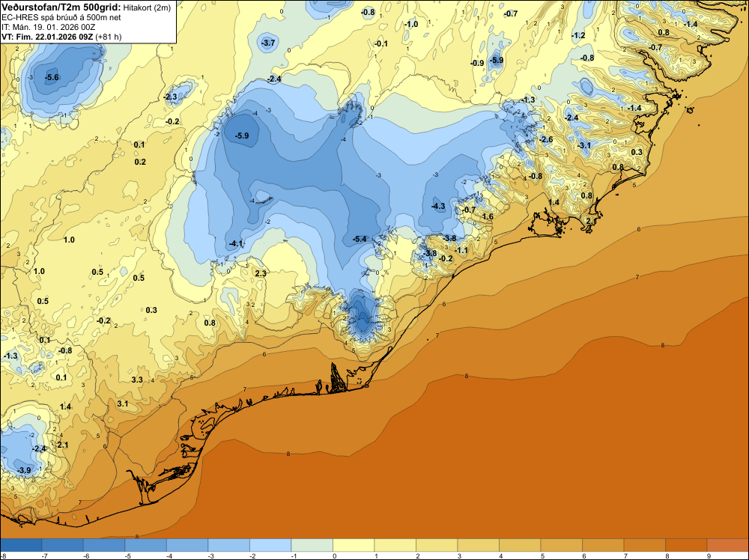Click the 2.3 temperature value
The width and height of the screenshot is (749, 560).
(261, 273)
